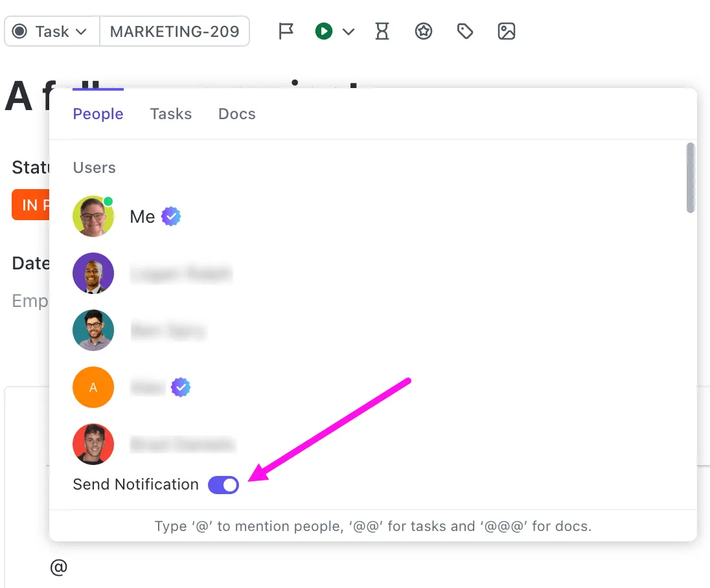This screenshot has height=588, width=710.
Task: Click the verified badge in the orange avatar row
Action: pyautogui.click(x=181, y=387)
